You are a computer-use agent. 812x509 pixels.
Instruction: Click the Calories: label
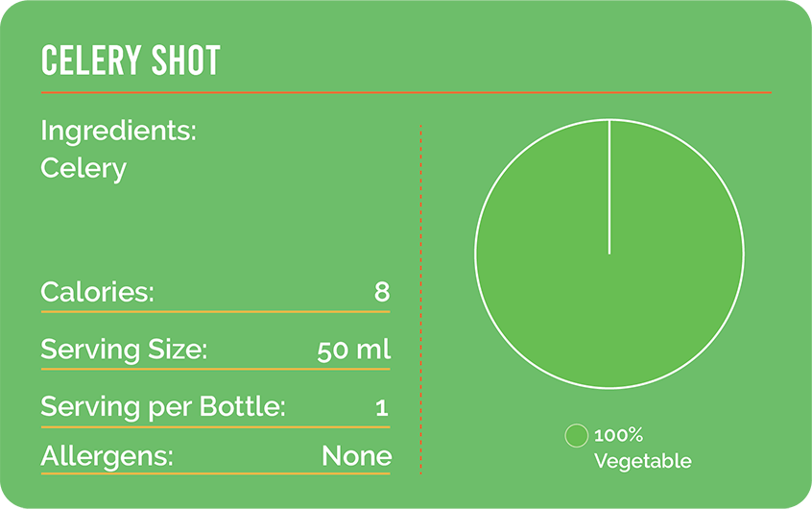coord(97,292)
